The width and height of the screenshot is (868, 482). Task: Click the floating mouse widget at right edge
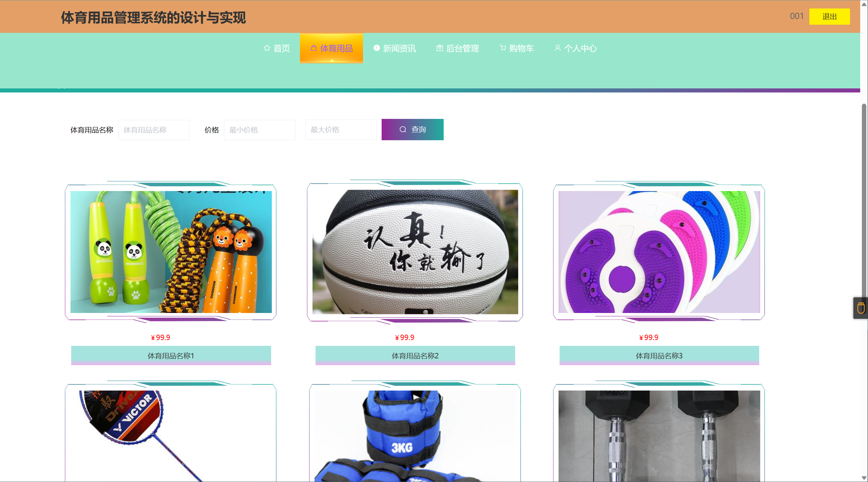tap(861, 308)
